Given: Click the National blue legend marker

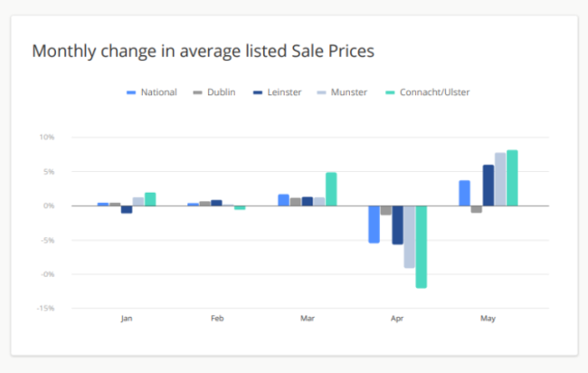Looking at the screenshot, I should [x=131, y=92].
